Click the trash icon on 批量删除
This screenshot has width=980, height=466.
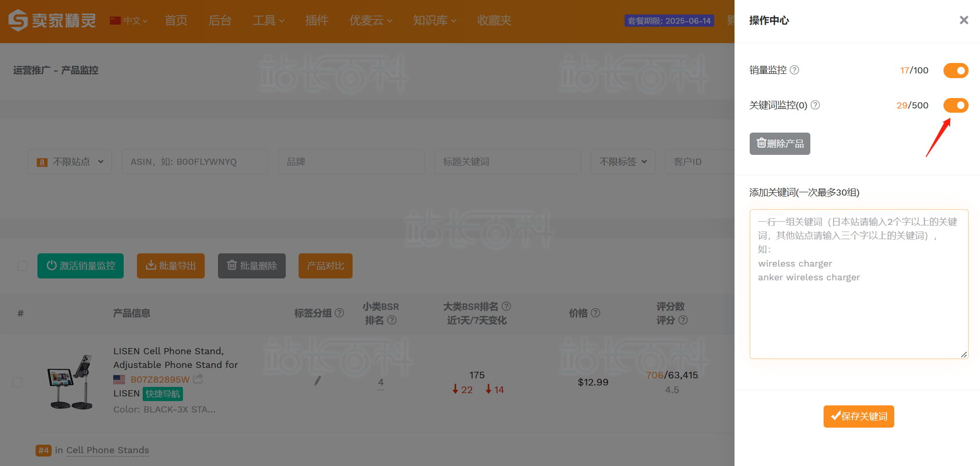(232, 266)
